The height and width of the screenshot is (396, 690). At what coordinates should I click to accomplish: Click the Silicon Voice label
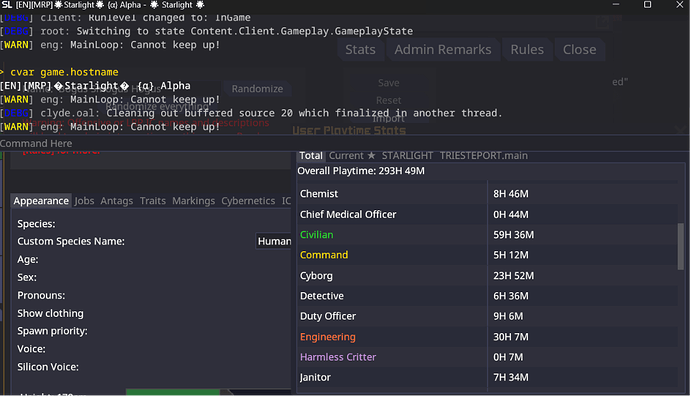point(48,367)
